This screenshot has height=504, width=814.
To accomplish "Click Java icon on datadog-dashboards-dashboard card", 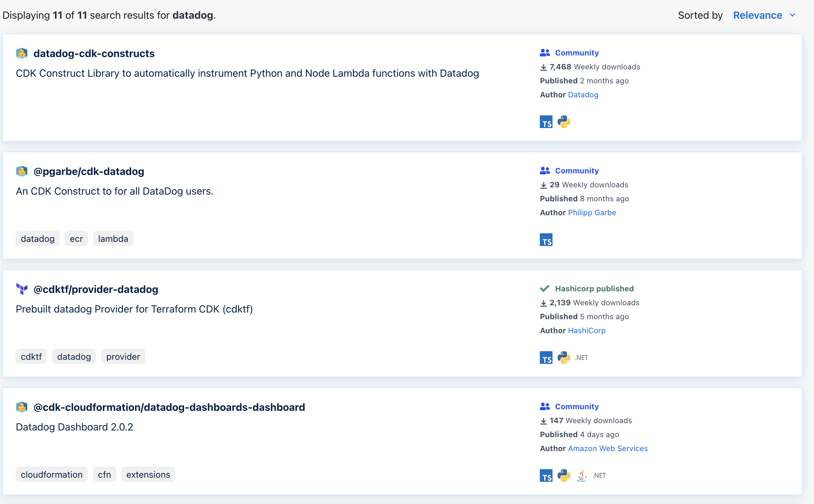I will 582,475.
